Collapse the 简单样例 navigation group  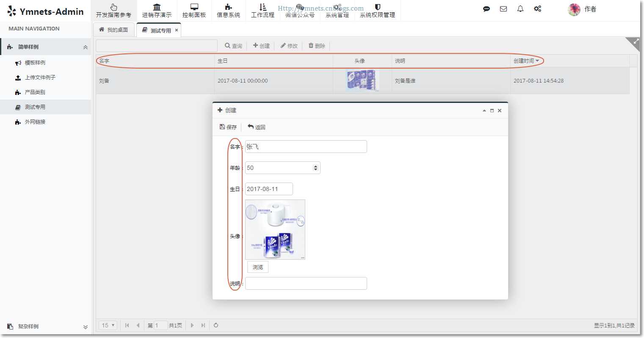coord(45,47)
